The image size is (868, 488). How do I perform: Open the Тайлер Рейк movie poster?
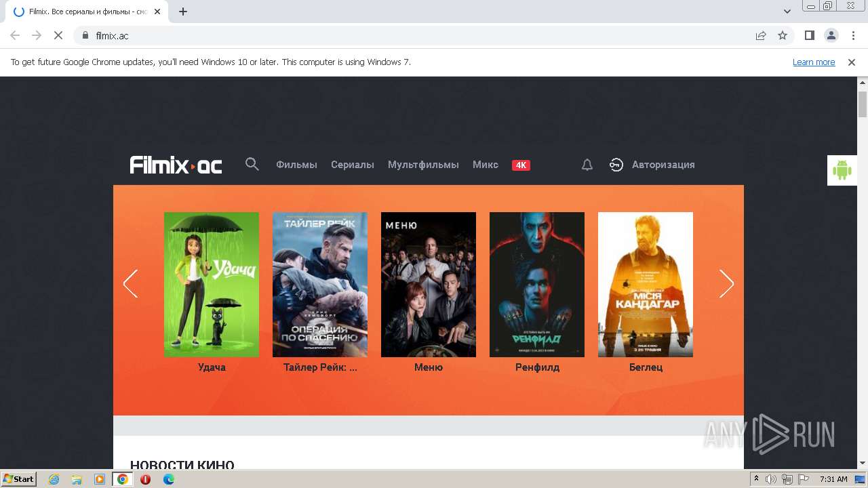point(320,285)
